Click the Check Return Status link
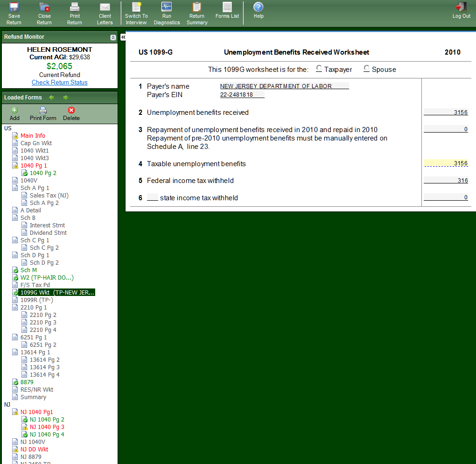The image size is (476, 464). pyautogui.click(x=60, y=83)
